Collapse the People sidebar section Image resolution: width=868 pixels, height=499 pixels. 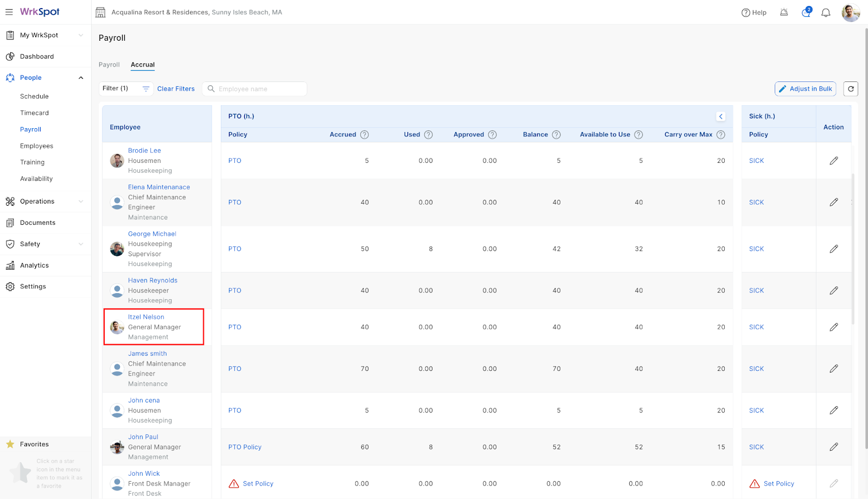coord(81,78)
